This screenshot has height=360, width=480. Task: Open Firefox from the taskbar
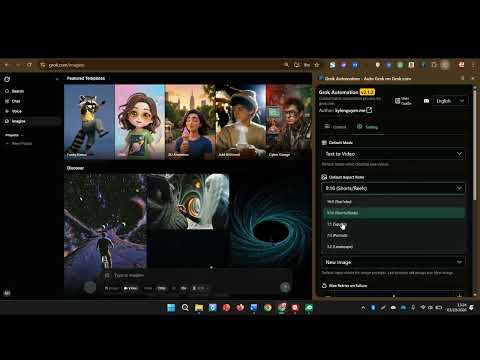pyautogui.click(x=240, y=307)
